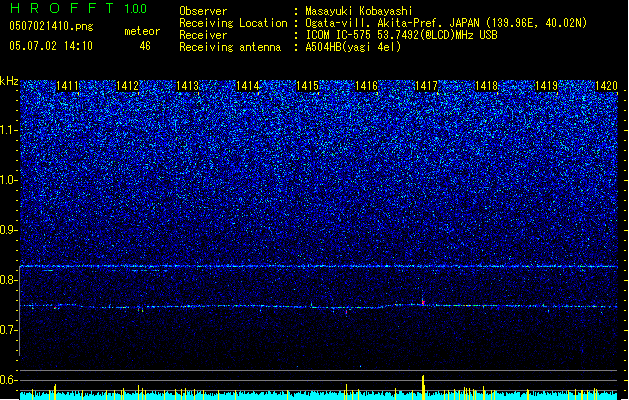Click time marker 1414
This screenshot has height=400, width=629.
point(248,86)
